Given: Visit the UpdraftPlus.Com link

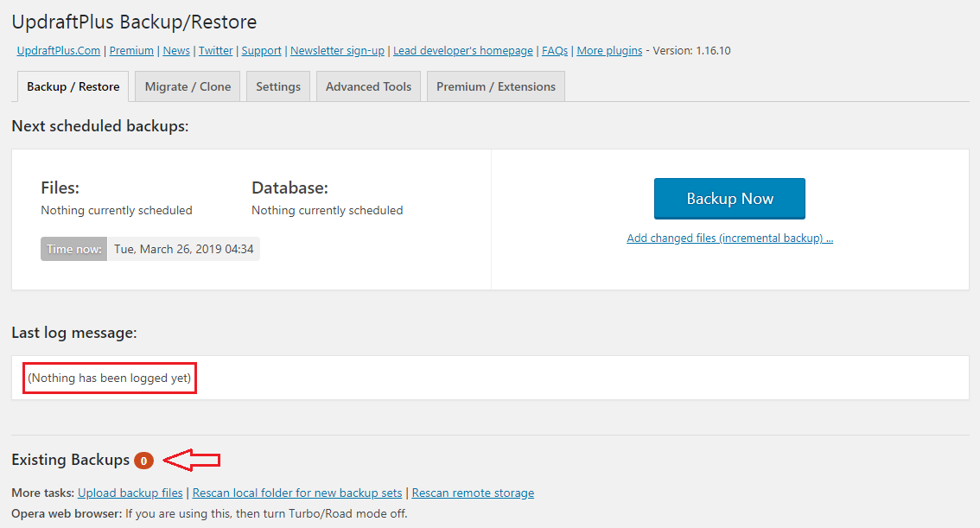Looking at the screenshot, I should click(58, 51).
